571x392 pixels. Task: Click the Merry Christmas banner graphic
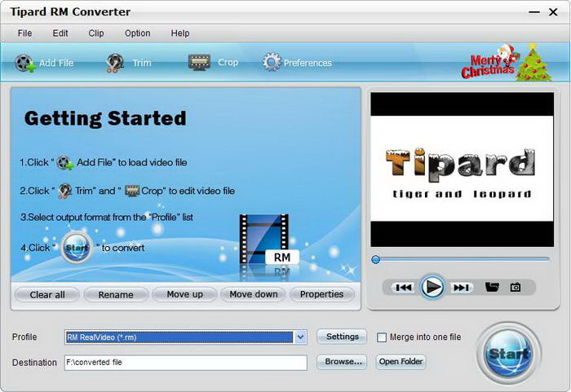507,62
